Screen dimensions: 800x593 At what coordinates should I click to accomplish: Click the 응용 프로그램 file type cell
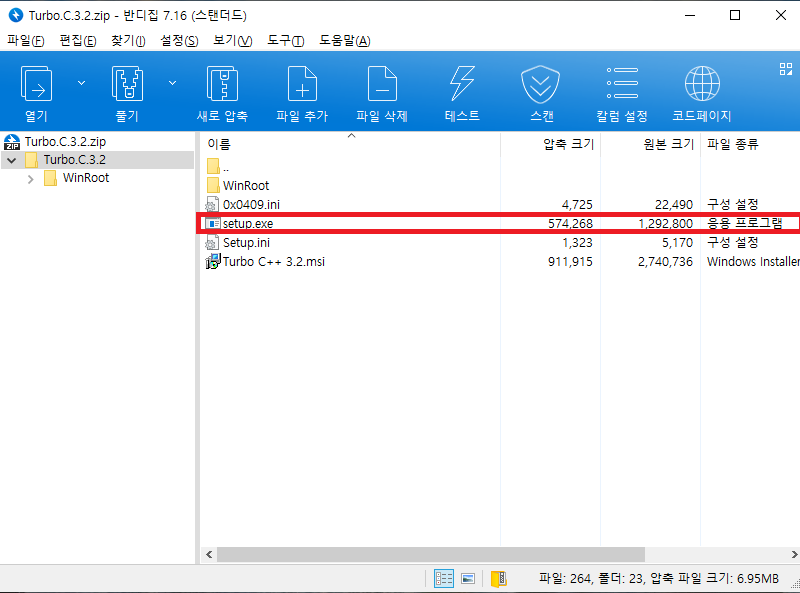click(x=744, y=224)
